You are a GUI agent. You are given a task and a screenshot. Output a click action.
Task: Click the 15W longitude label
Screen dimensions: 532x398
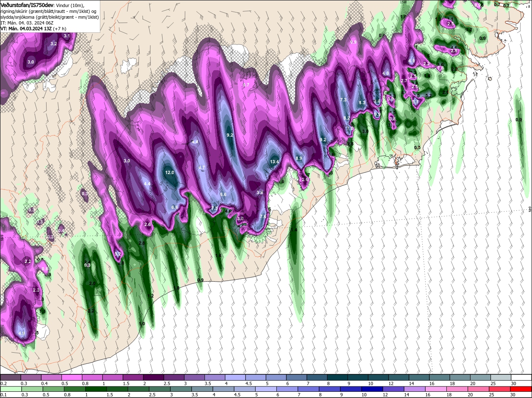coord(403,2)
